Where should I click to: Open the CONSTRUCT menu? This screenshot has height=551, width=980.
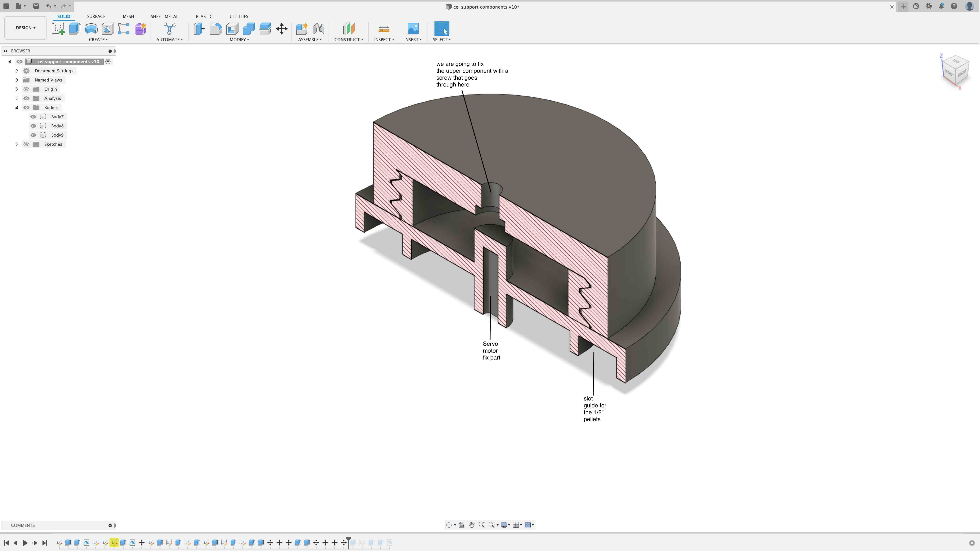pyautogui.click(x=349, y=40)
